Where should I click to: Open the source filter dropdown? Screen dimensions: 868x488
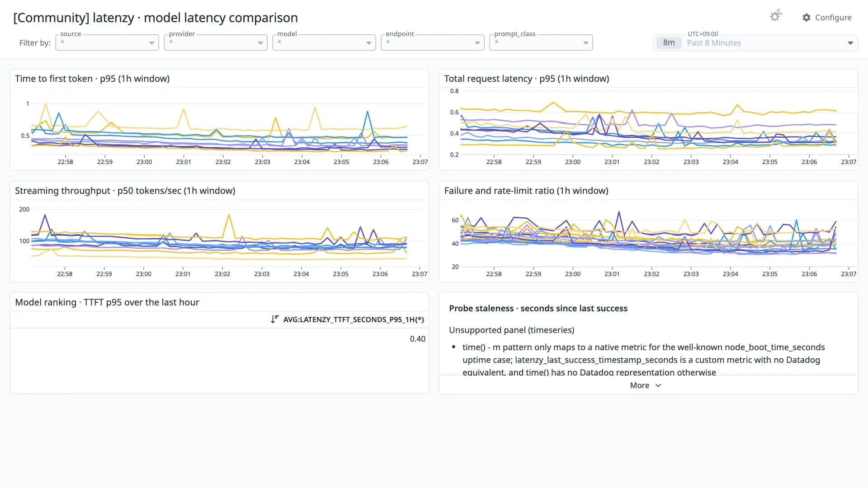[x=107, y=42]
